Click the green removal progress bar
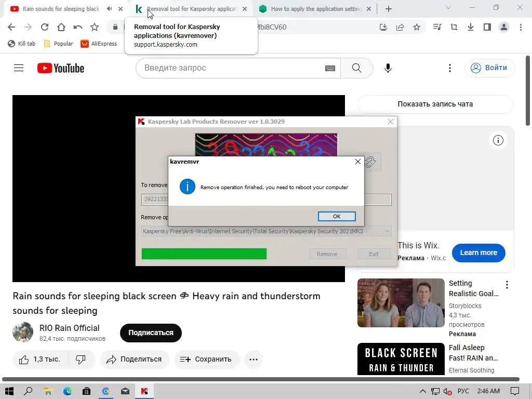The height and width of the screenshot is (399, 532). click(x=204, y=254)
